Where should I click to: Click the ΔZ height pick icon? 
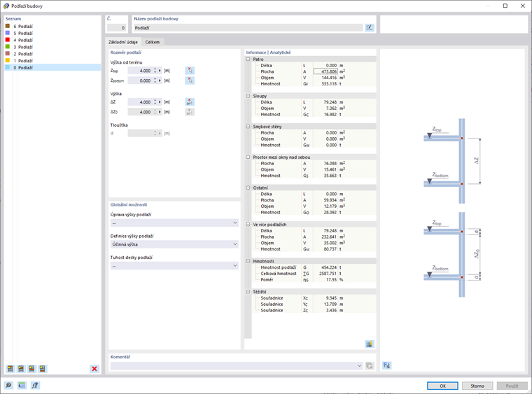(190, 101)
